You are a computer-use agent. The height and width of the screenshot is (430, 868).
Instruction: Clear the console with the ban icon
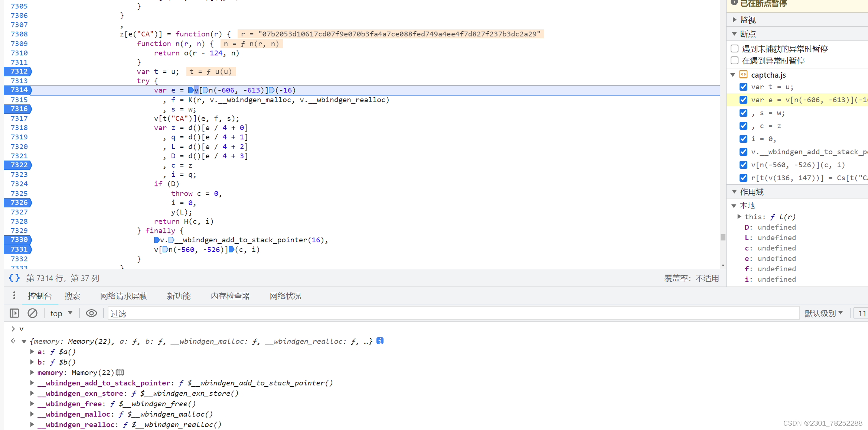tap(33, 313)
